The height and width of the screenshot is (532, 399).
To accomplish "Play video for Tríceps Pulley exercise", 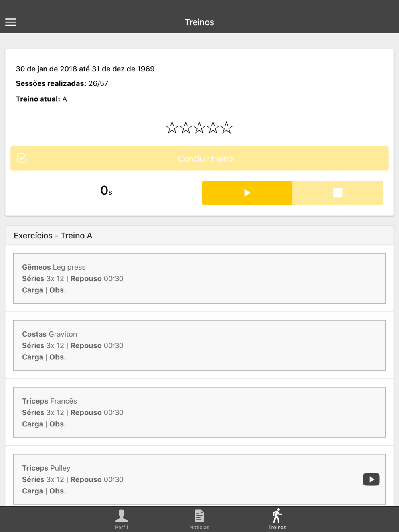I will tap(371, 479).
